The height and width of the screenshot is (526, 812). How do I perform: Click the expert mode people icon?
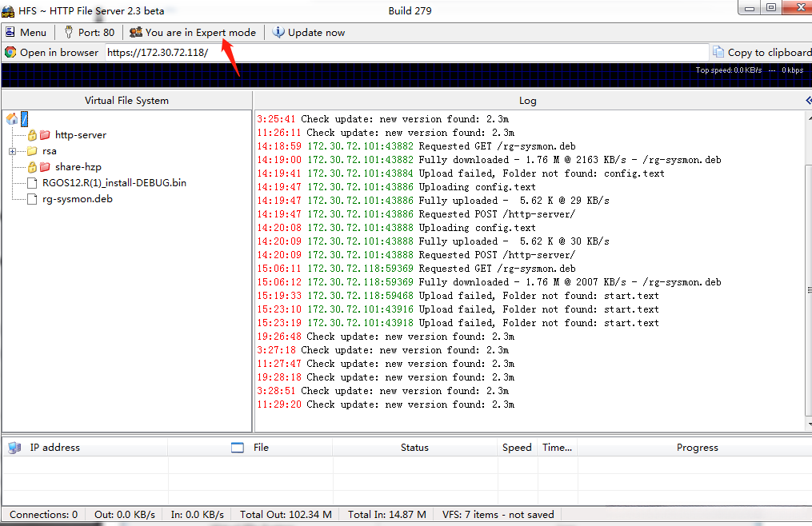coord(136,32)
